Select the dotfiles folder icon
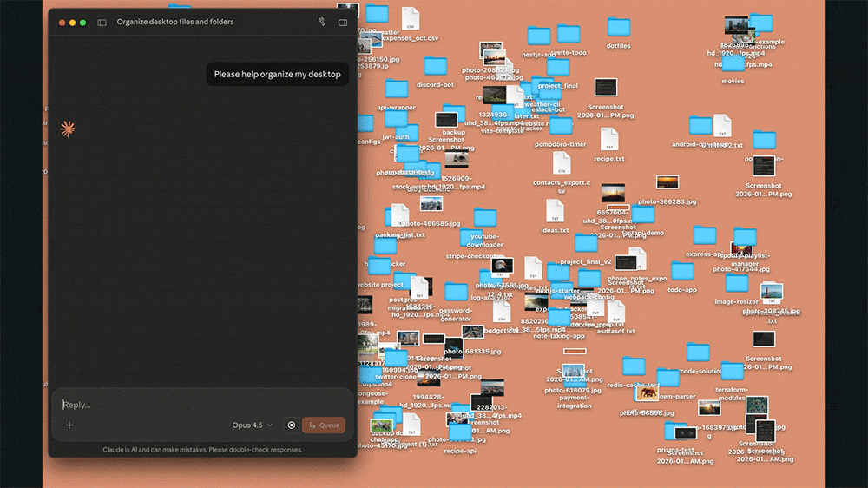868x488 pixels. click(x=619, y=28)
